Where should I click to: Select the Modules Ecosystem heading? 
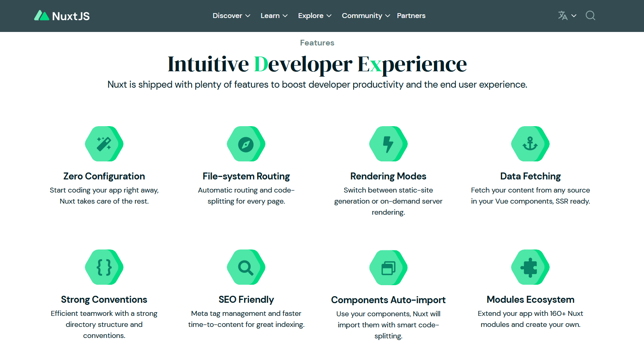pyautogui.click(x=530, y=299)
